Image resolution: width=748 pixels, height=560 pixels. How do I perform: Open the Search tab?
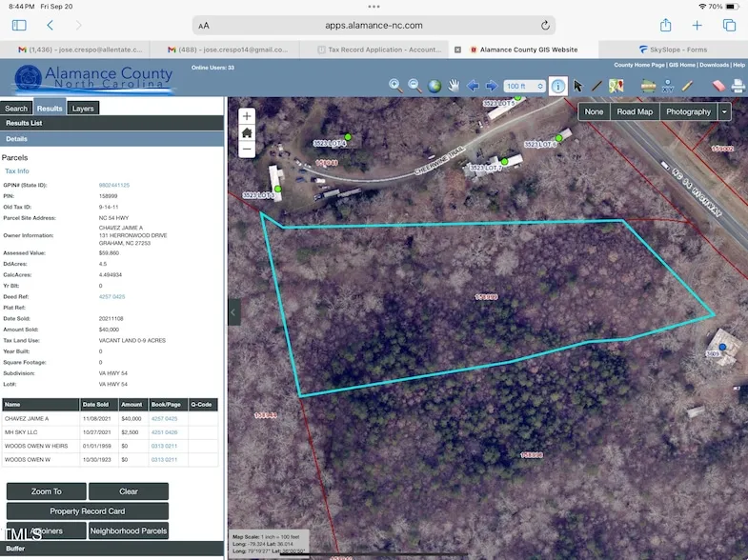click(x=16, y=109)
